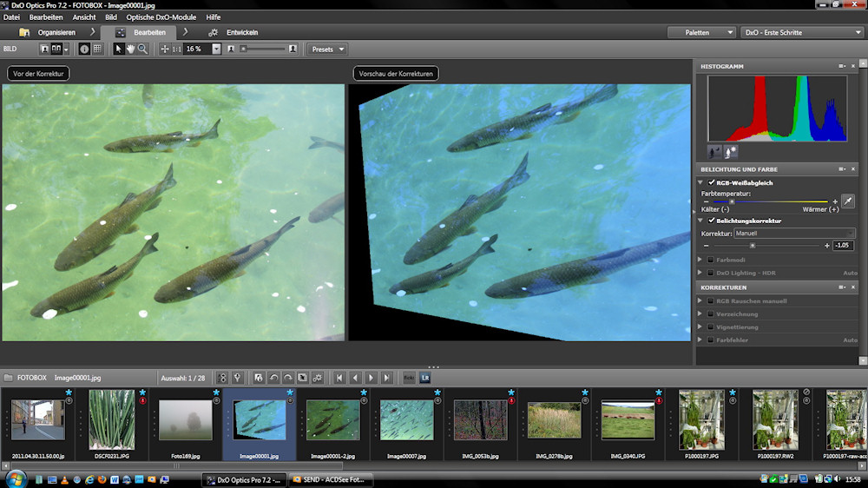Pick white balance with the eyedropper
The image size is (868, 488).
pos(847,201)
